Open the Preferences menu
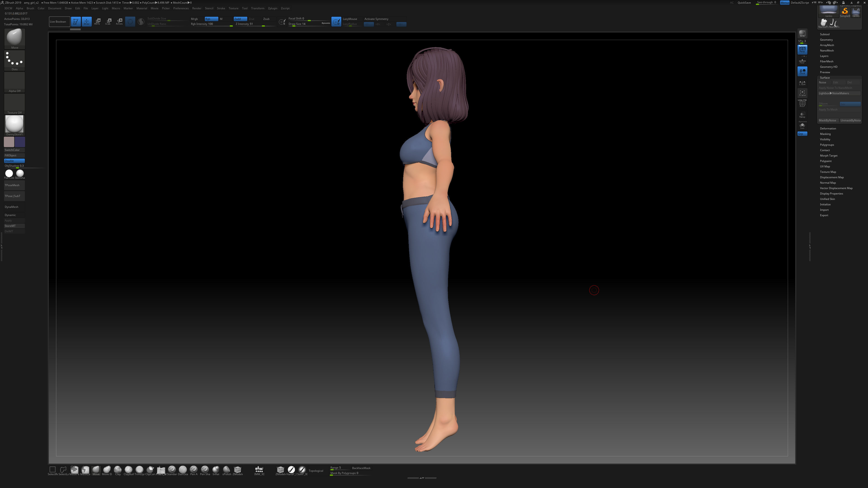Viewport: 868px width, 488px height. coord(181,8)
